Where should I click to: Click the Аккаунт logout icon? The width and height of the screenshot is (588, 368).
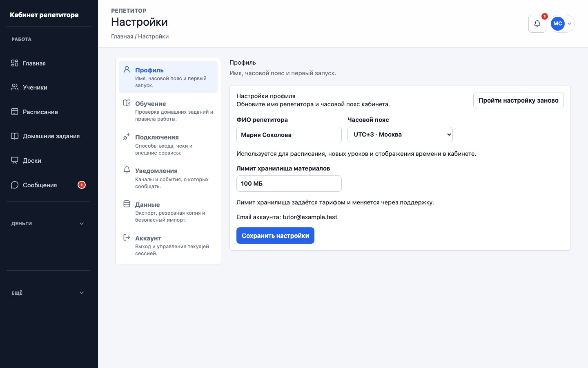click(127, 238)
